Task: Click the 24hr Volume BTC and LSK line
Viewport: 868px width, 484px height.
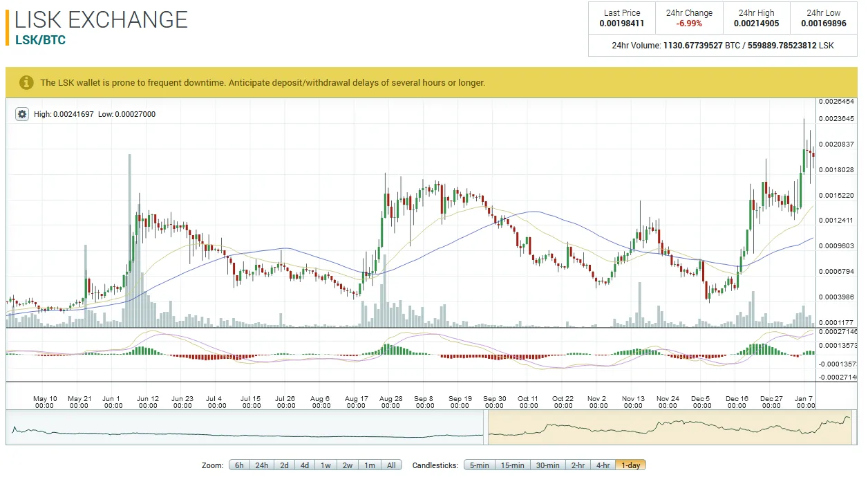Action: point(723,46)
